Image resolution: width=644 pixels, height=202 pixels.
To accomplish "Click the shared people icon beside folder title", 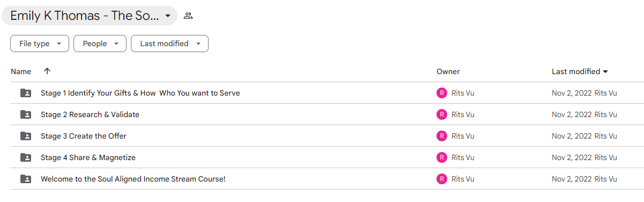I will 188,16.
